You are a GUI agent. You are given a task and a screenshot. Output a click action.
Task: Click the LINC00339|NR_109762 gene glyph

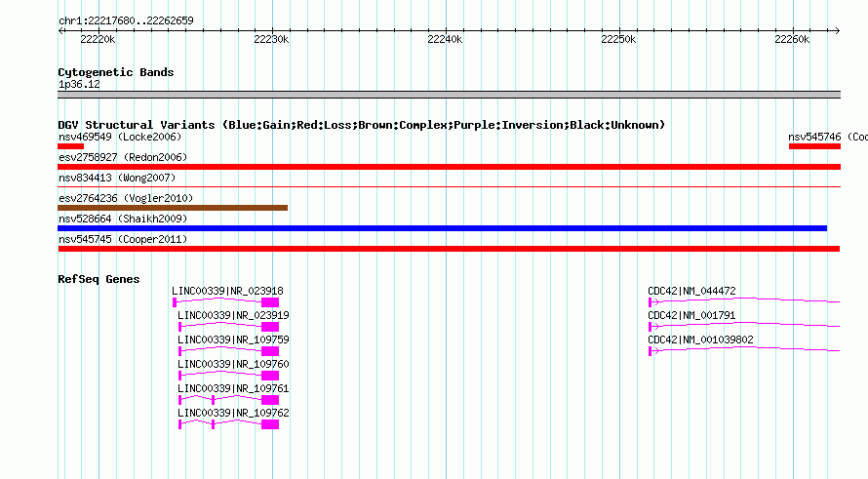228,423
